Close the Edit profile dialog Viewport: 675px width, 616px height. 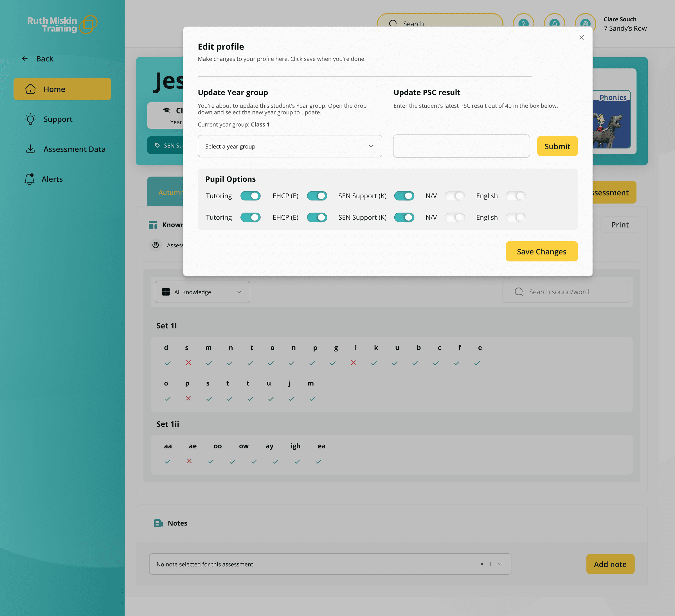click(x=582, y=37)
